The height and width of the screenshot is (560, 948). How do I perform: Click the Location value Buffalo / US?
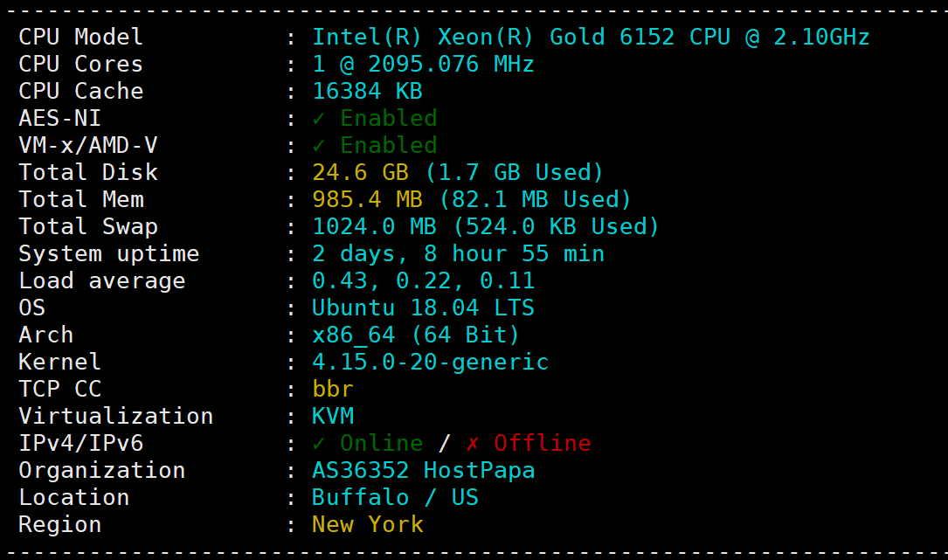coord(395,497)
